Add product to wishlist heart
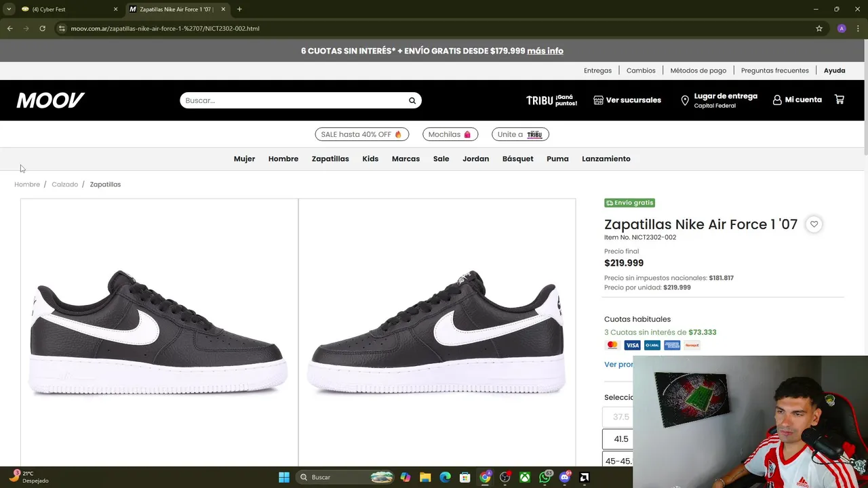 814,224
